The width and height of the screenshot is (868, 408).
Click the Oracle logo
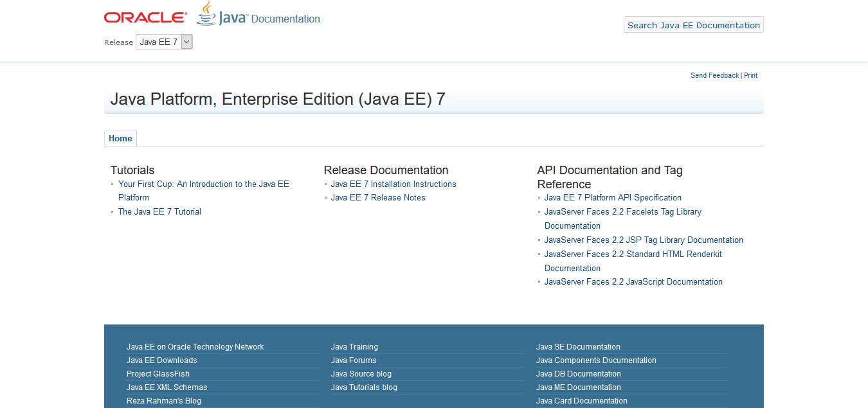click(146, 18)
